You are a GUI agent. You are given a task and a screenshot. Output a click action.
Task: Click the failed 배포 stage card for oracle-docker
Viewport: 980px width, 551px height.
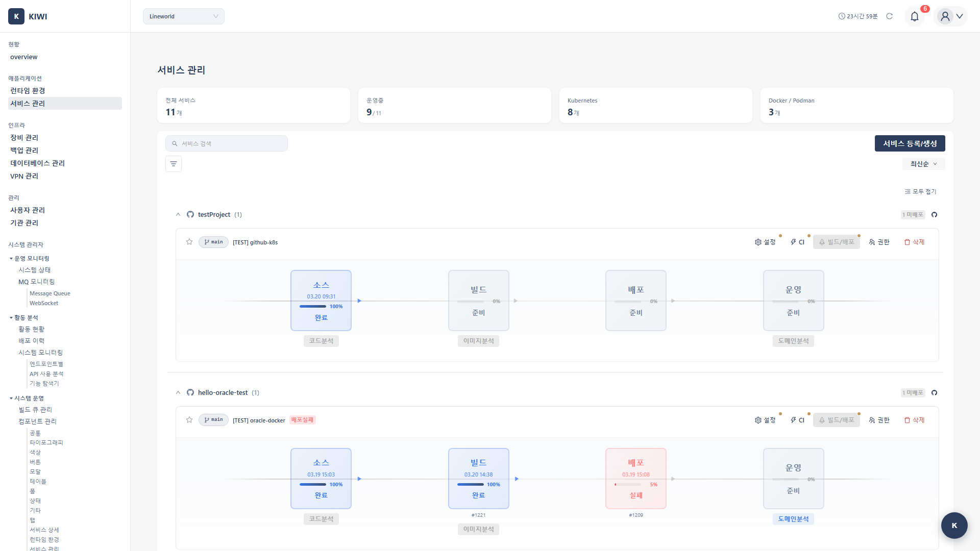click(636, 479)
